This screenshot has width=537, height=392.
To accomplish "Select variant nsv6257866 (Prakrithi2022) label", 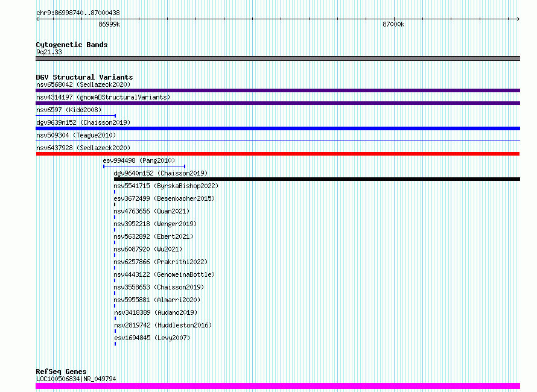I will pos(160,262).
